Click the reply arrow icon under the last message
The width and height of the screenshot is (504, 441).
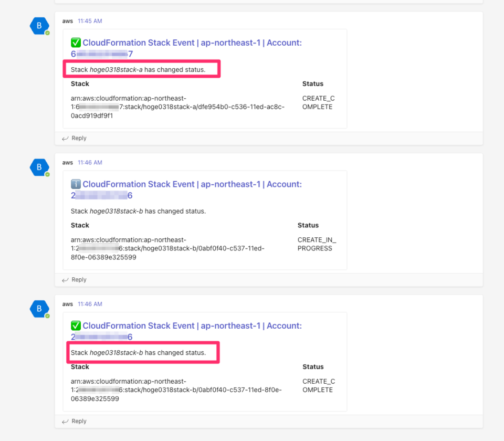tap(65, 421)
